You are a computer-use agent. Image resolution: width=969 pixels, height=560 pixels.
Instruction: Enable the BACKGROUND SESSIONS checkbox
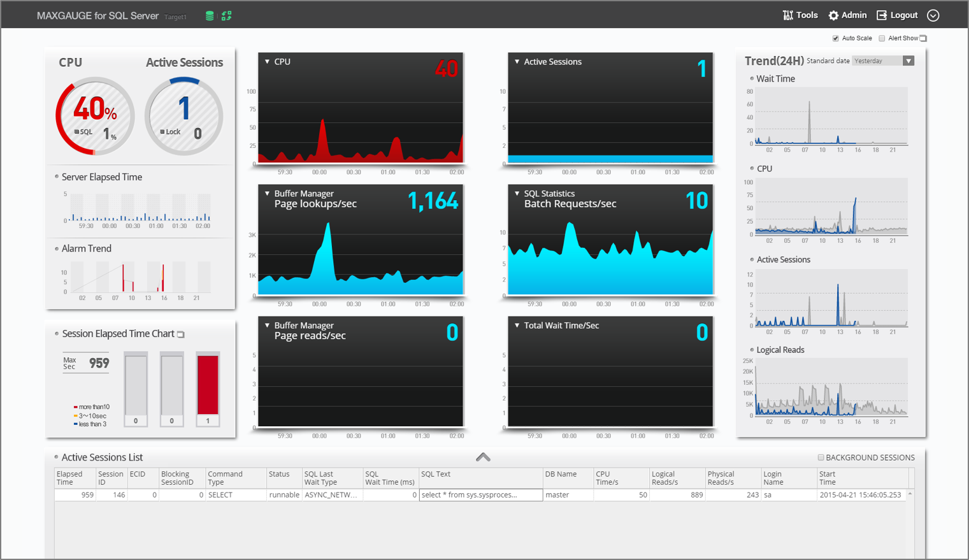point(821,457)
